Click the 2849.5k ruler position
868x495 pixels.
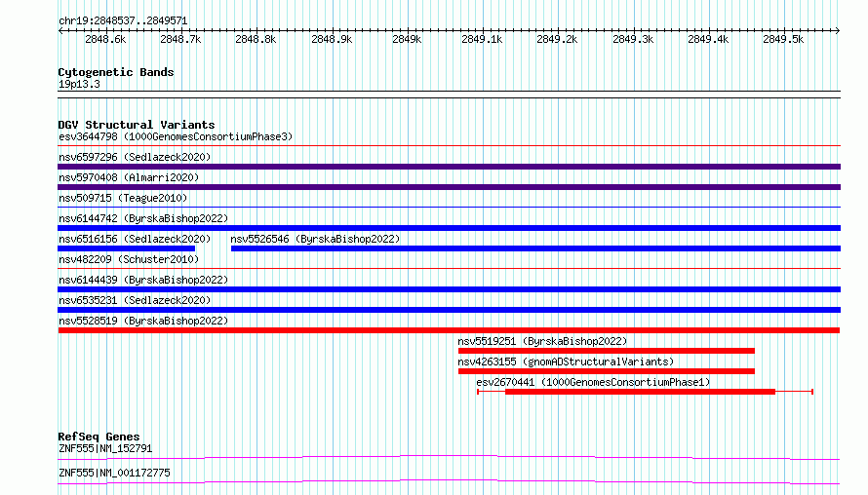(783, 39)
